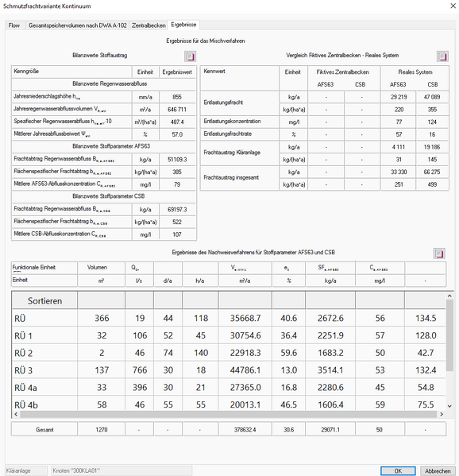This screenshot has width=459, height=476.
Task: Click Frachtaustrag insgesamt CSB value 66 275
Action: [432, 172]
